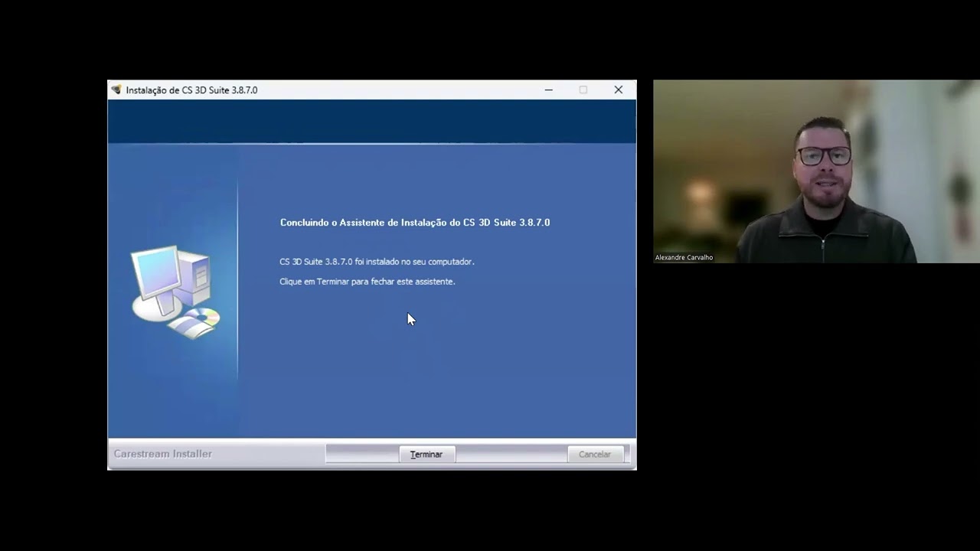Image resolution: width=980 pixels, height=551 pixels.
Task: Click the 'Alexandre Carvalho' name label
Action: click(x=684, y=258)
